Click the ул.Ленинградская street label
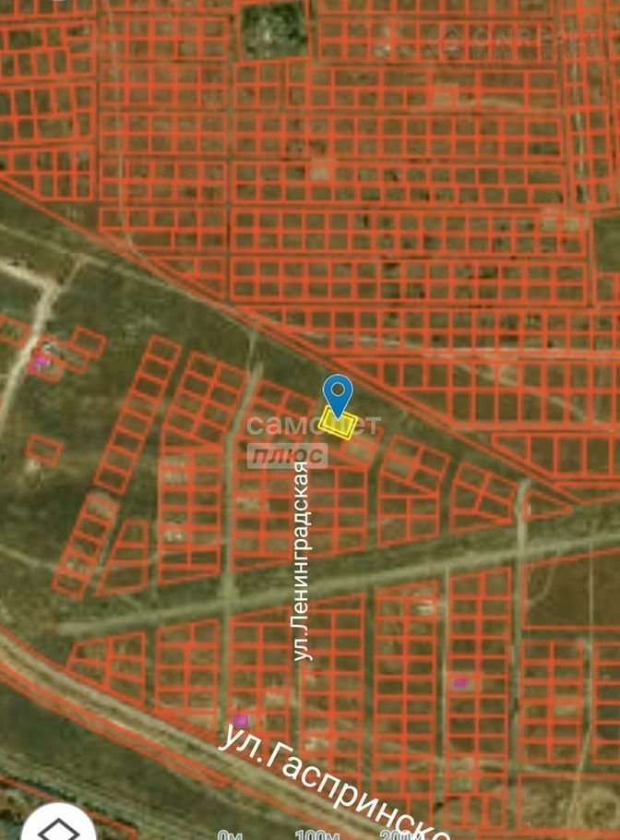Viewport: 620px width, 840px height. tap(301, 561)
